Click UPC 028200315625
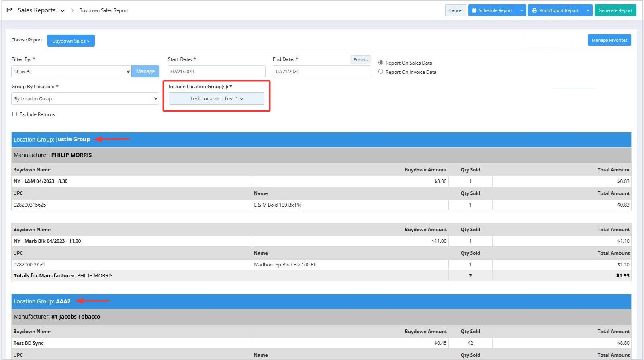 click(30, 205)
